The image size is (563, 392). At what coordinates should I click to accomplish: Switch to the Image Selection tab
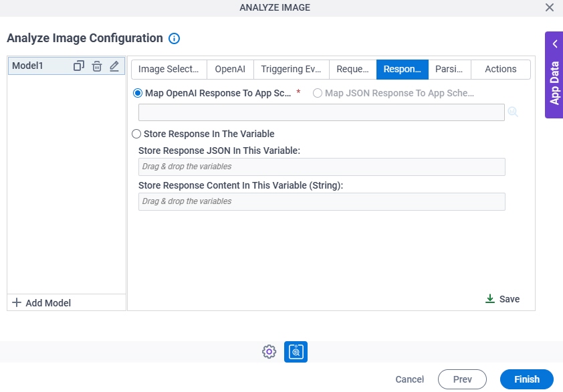click(x=169, y=70)
